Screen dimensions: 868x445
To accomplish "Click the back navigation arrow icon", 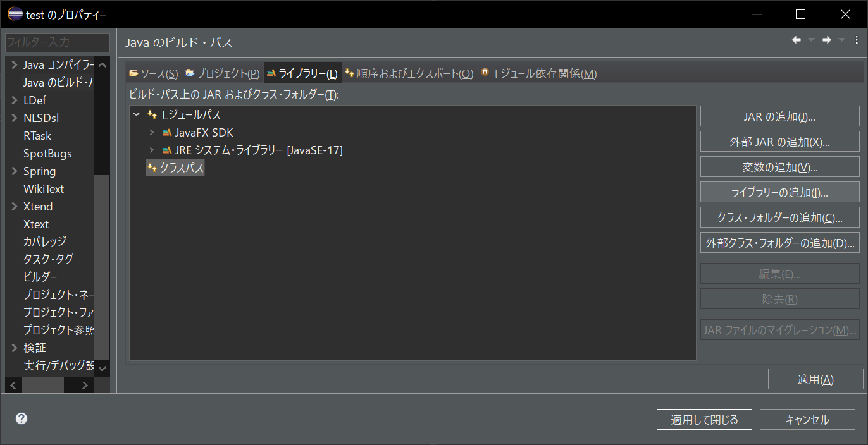I will pos(796,39).
